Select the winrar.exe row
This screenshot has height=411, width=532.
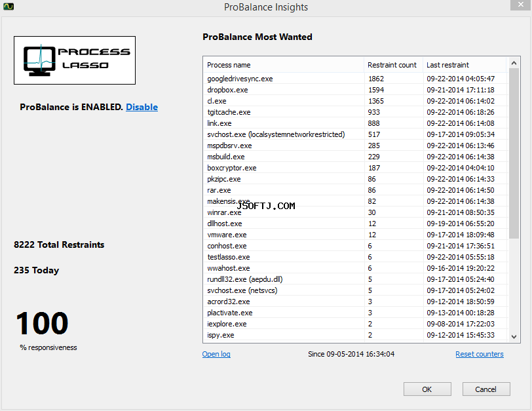click(355, 212)
